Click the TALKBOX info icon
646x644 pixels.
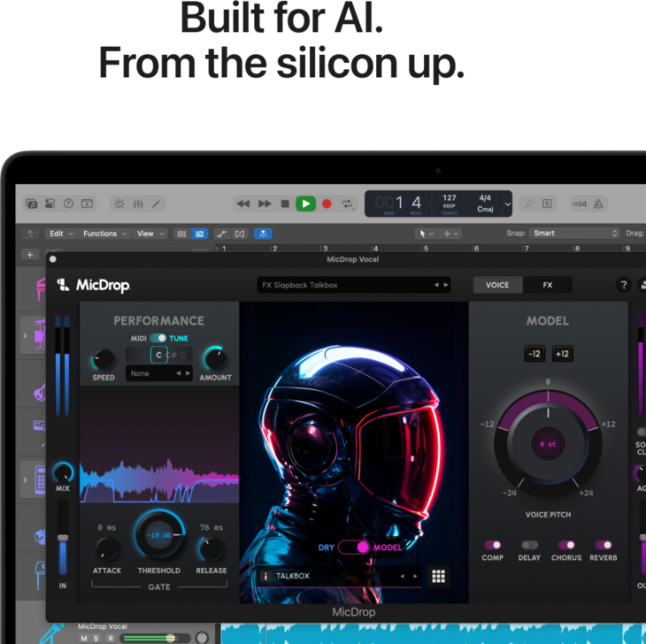(265, 576)
